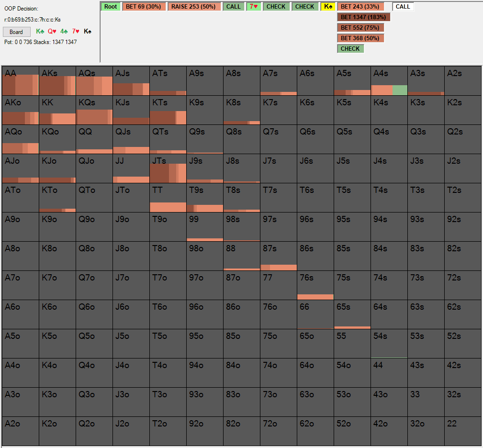
Task: Click the JTs hand cell
Action: 168,169
